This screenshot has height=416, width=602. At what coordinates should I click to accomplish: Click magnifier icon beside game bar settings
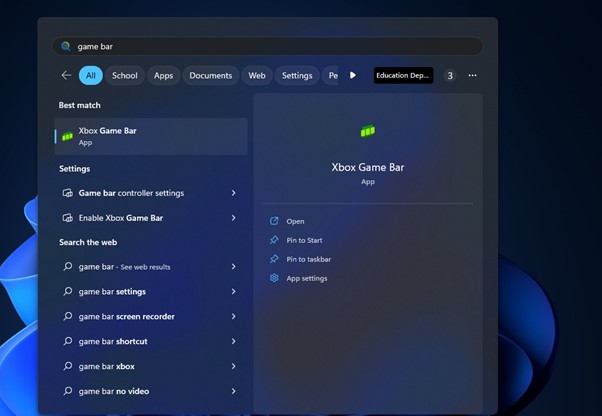pyautogui.click(x=68, y=291)
